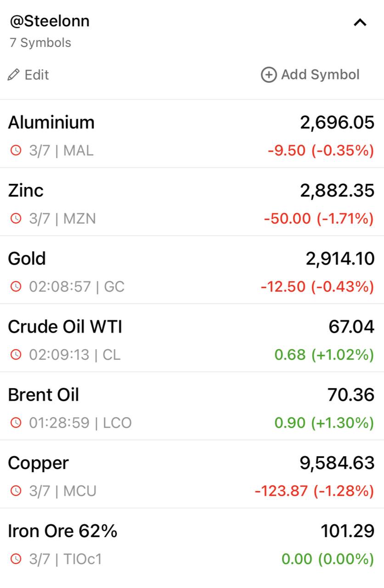Click the clock icon beside Aluminium MAL
The image size is (384, 588).
tap(16, 151)
